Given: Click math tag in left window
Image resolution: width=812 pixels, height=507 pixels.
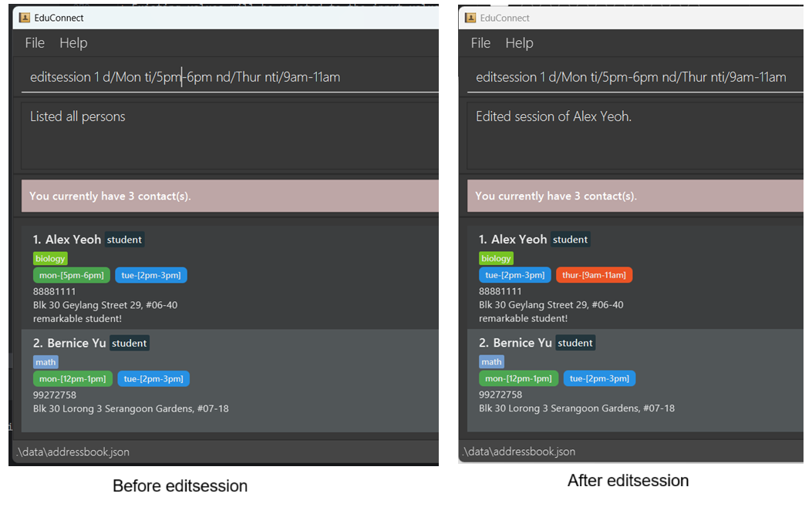Looking at the screenshot, I should click(45, 362).
